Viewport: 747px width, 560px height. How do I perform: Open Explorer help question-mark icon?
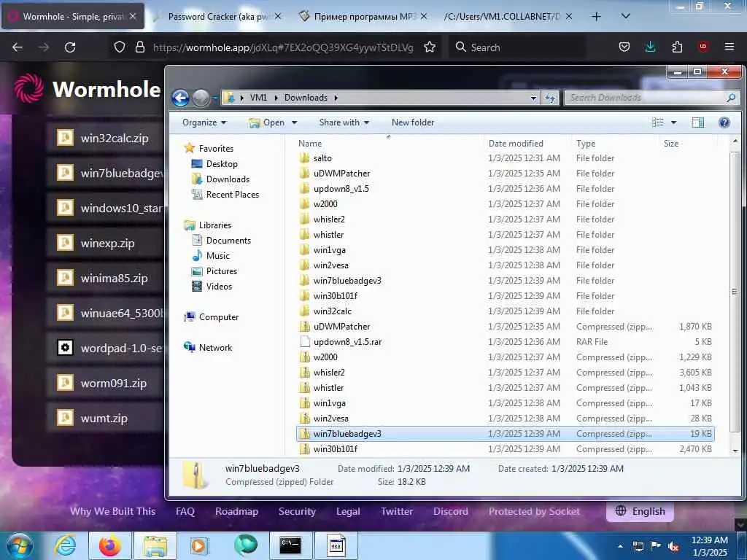[724, 122]
